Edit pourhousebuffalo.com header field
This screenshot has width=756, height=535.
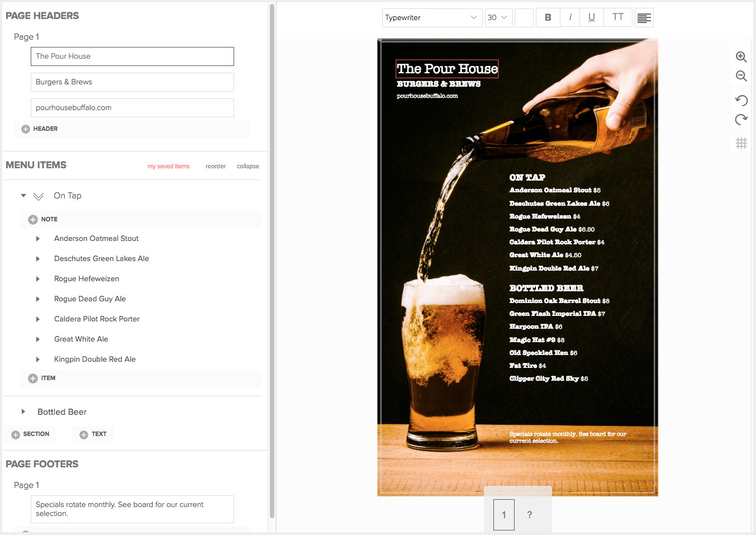(132, 108)
